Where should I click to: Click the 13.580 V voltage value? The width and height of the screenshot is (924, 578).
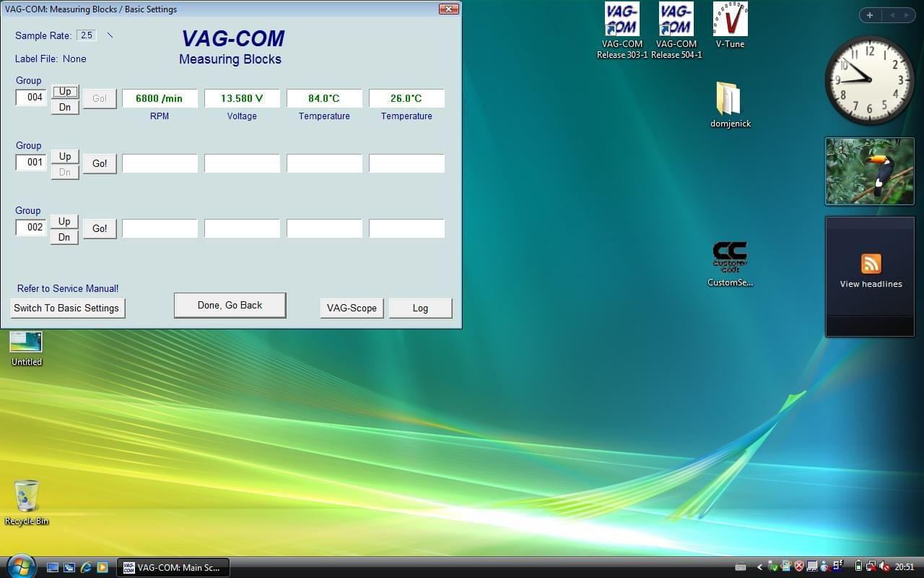pyautogui.click(x=242, y=98)
